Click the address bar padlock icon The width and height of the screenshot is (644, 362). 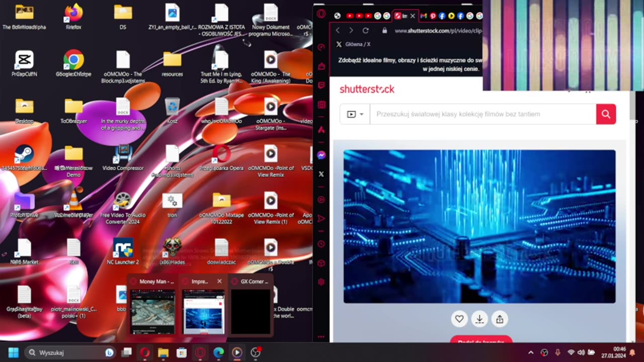(385, 31)
